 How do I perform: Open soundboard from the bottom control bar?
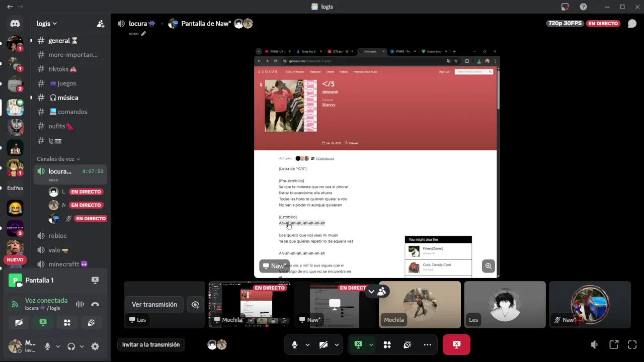(x=407, y=344)
